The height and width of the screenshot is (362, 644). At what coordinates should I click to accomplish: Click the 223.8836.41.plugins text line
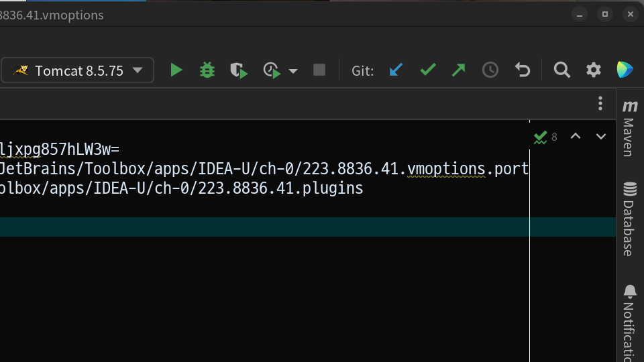pyautogui.click(x=181, y=188)
